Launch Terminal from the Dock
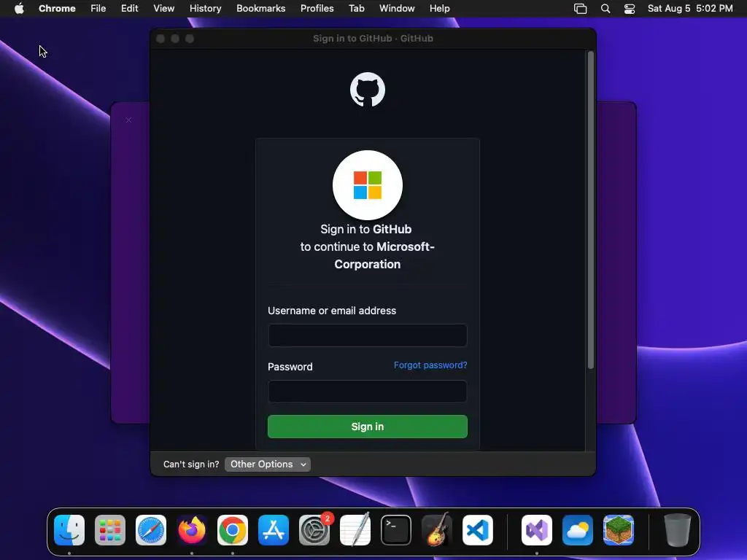747x560 pixels. coord(396,530)
